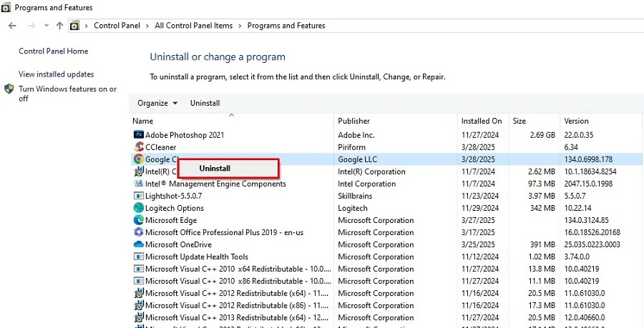Select Intel® Management Engine Components entry

click(215, 184)
